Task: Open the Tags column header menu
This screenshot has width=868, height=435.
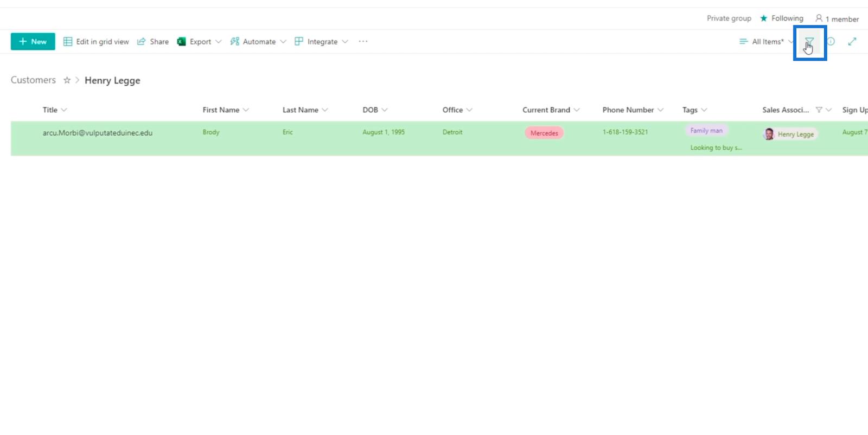Action: pyautogui.click(x=695, y=110)
